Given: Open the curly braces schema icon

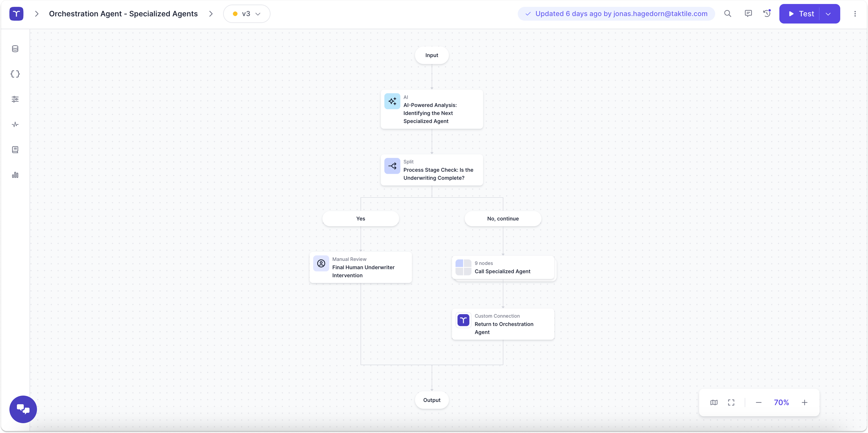Looking at the screenshot, I should (15, 74).
